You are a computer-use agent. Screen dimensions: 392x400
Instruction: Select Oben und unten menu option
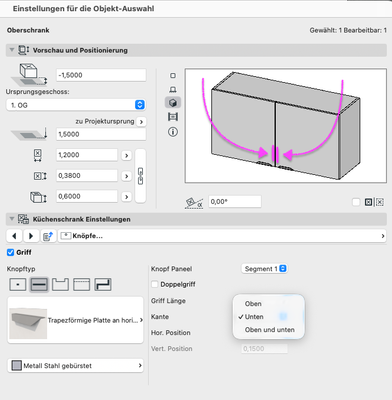coord(269,330)
